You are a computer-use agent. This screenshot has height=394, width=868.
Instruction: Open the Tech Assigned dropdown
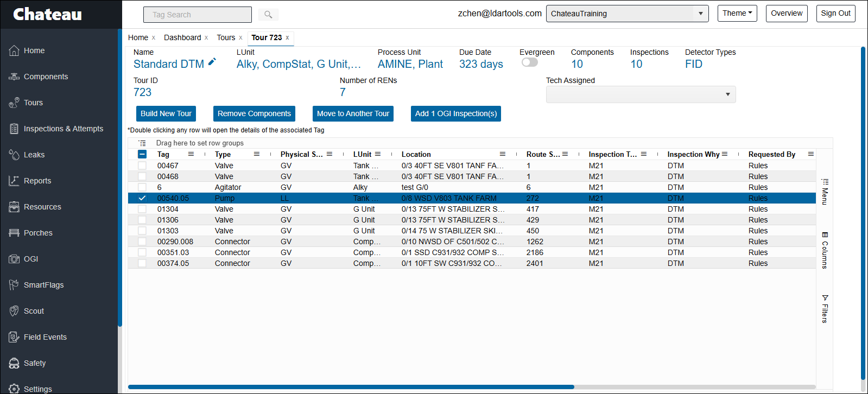(641, 94)
